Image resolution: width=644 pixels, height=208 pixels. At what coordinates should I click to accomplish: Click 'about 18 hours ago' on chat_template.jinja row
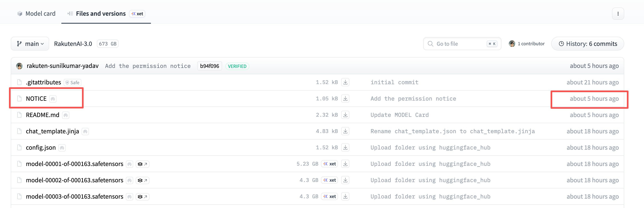(592, 131)
